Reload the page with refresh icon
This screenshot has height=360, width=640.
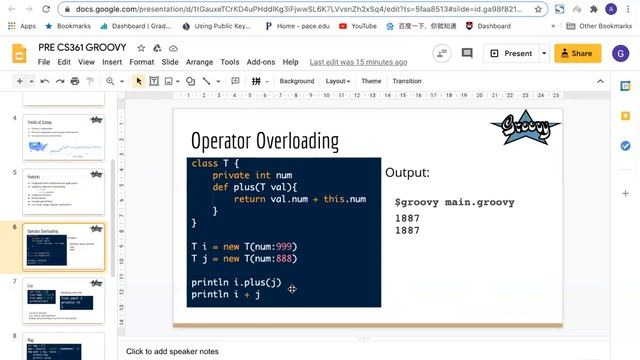tap(46, 9)
